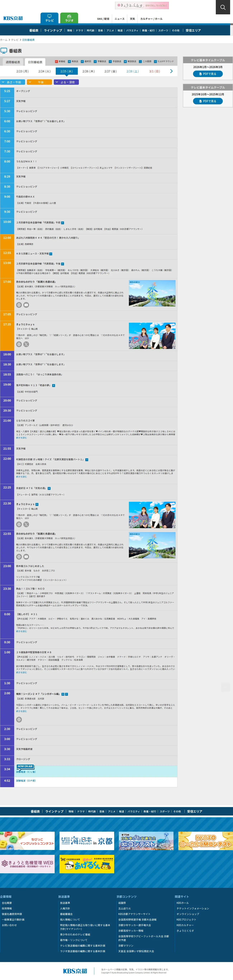
Task: Click PDFで見る for 2026年1月〜2026年3月
Action: [x=208, y=74]
